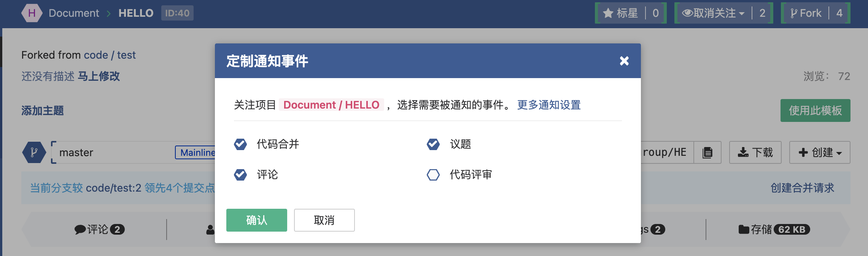
Task: Close the notification dialog with X icon
Action: point(624,61)
